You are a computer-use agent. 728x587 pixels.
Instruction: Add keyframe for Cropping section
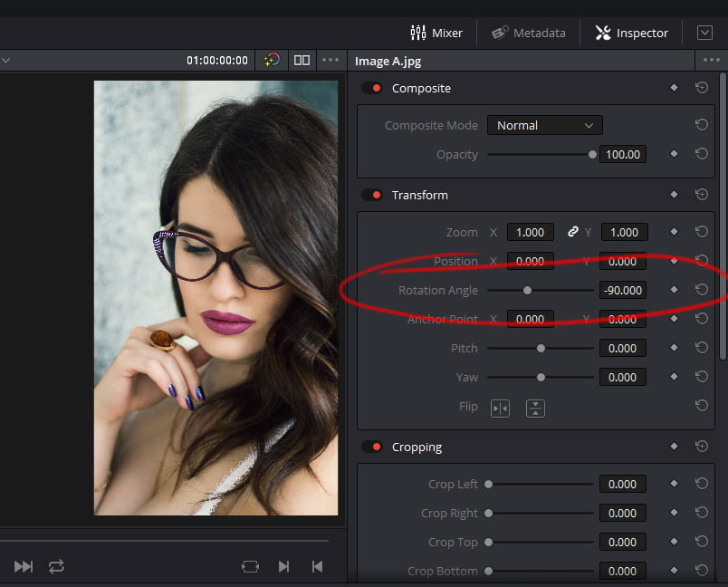[x=674, y=447]
